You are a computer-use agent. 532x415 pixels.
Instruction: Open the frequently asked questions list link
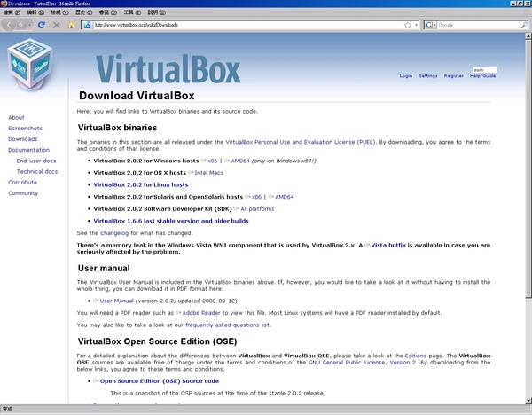[x=228, y=325]
